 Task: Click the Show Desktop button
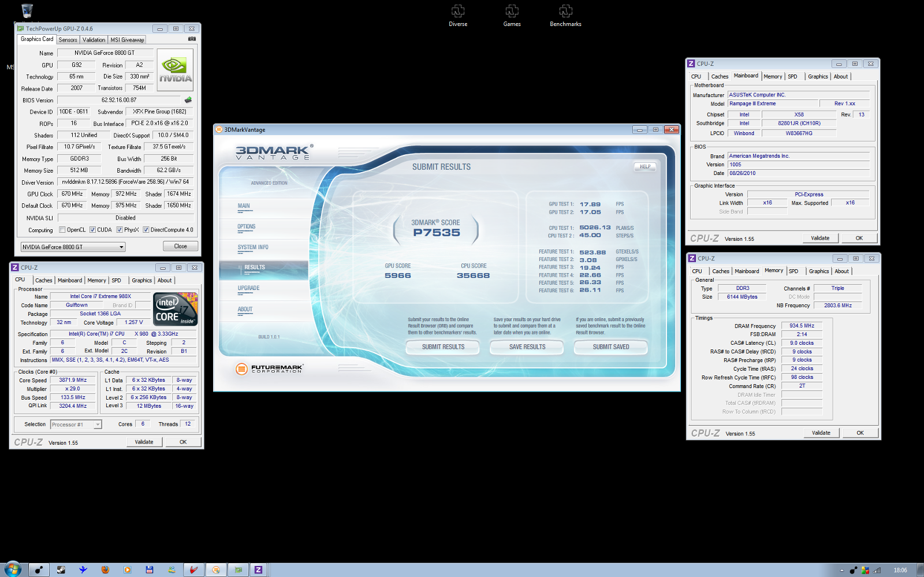tap(920, 570)
